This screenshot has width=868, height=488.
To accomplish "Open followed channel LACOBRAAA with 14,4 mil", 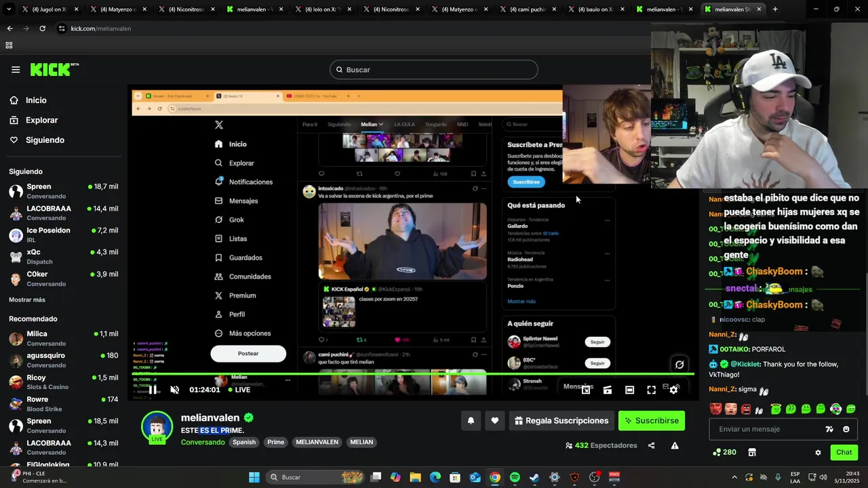I will 64,213.
